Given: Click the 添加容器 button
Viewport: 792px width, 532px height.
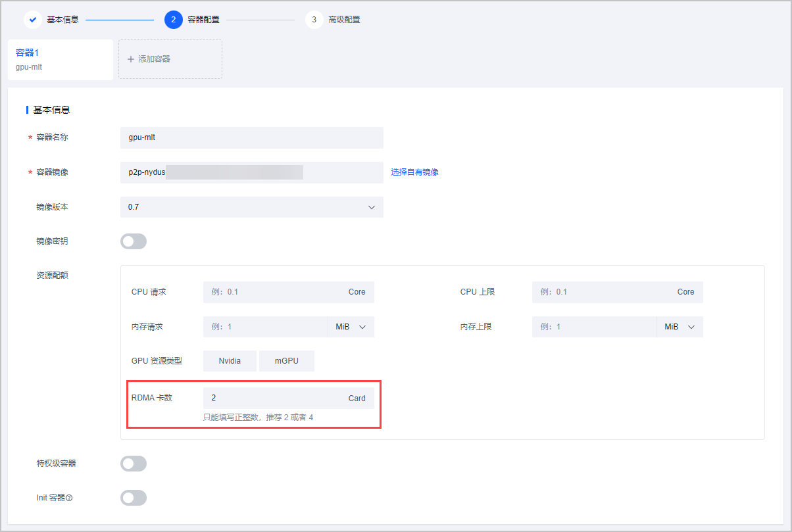Looking at the screenshot, I should tap(170, 59).
